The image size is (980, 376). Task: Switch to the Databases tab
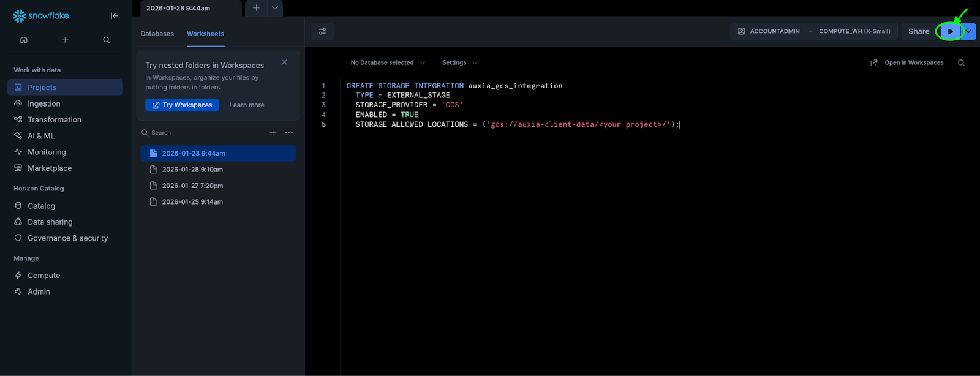tap(157, 34)
